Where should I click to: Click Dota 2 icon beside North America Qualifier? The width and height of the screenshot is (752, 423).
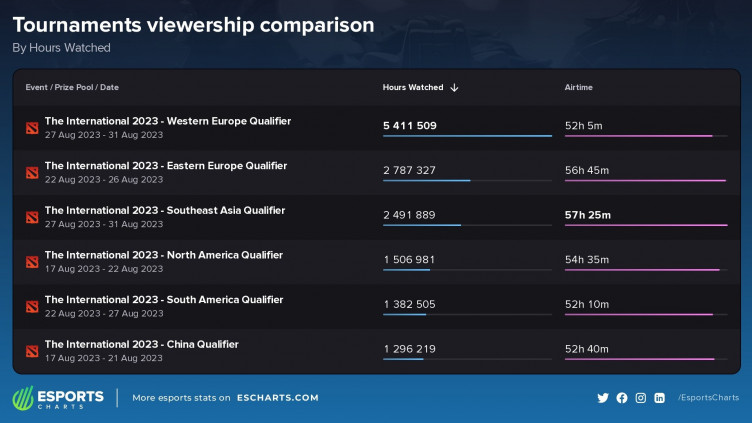click(x=31, y=261)
